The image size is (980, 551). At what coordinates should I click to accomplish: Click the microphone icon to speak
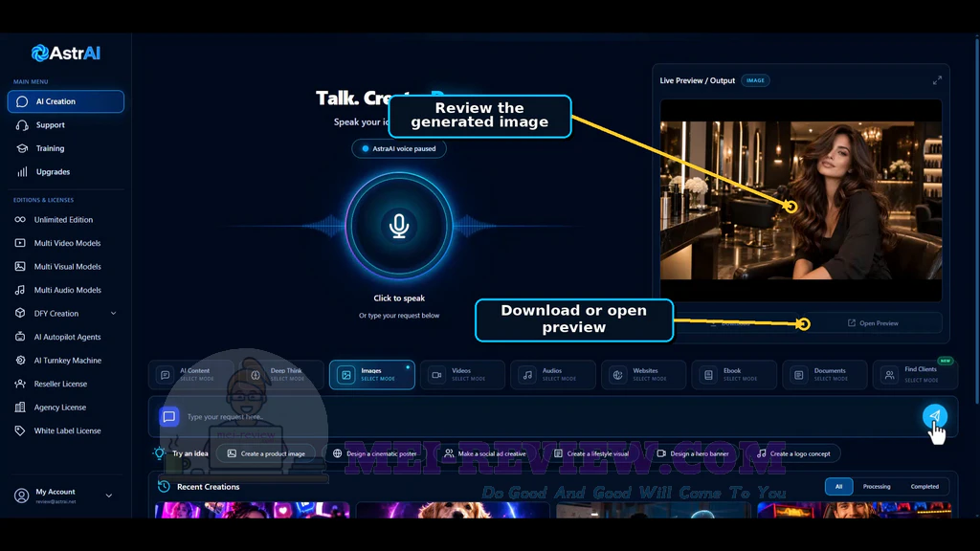(x=399, y=226)
